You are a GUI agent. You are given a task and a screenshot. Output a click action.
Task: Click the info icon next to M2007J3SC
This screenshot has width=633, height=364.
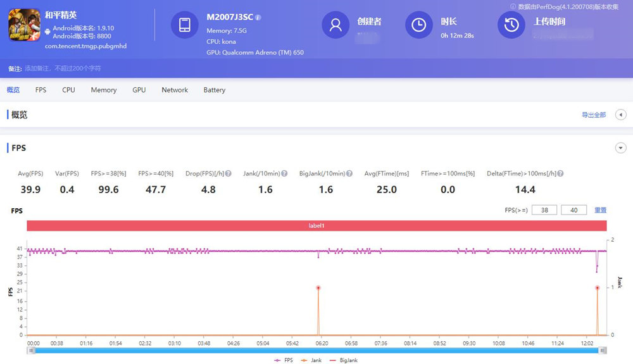tap(258, 17)
